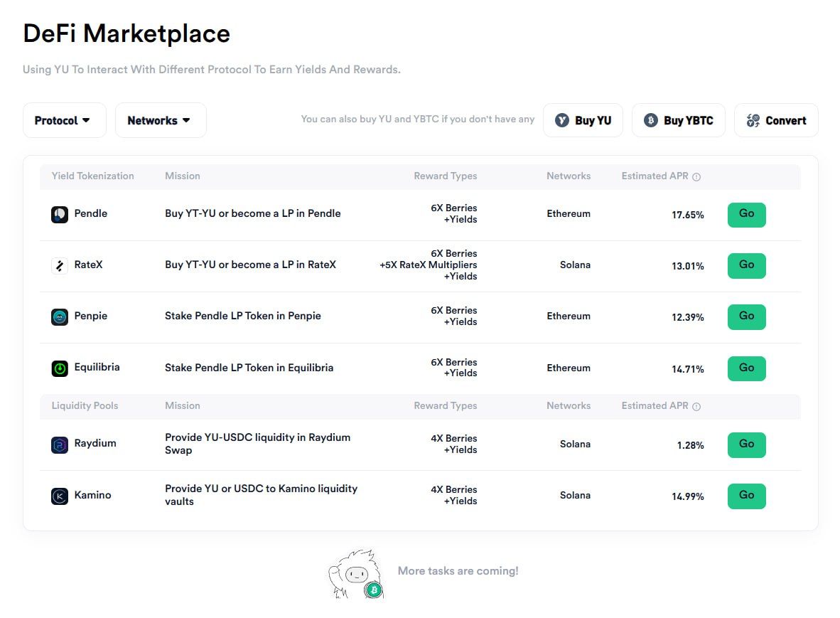Click the Yield Tokenization section header

point(92,176)
